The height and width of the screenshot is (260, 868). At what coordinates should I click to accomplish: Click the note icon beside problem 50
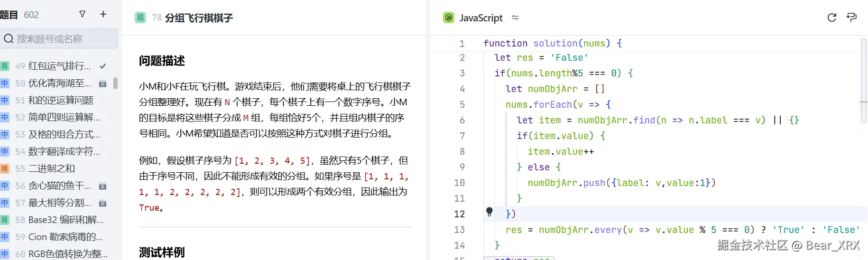coord(102,84)
